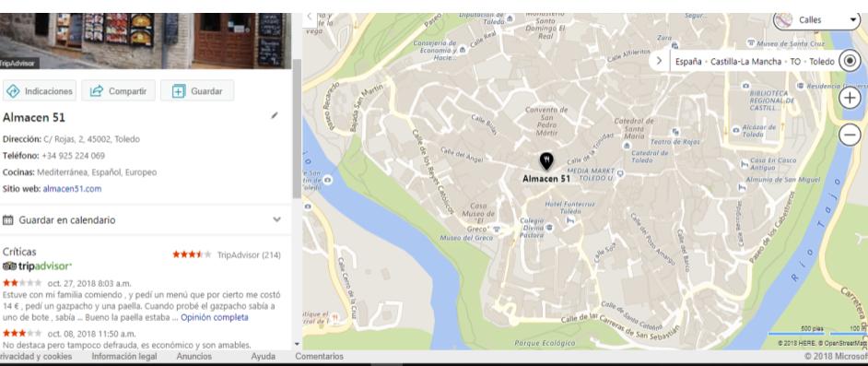Screen dimensions: 868x366
Task: Click the Museo de Santa Cruz map icon
Action: [751, 42]
